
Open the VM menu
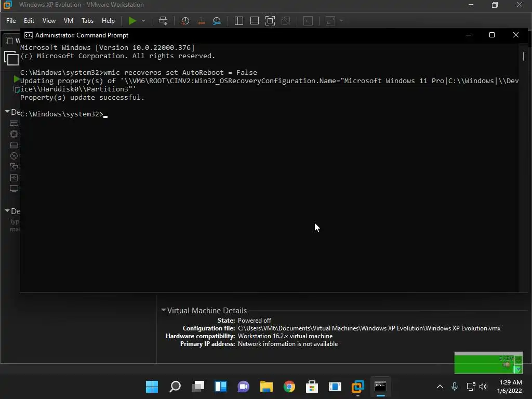click(69, 21)
